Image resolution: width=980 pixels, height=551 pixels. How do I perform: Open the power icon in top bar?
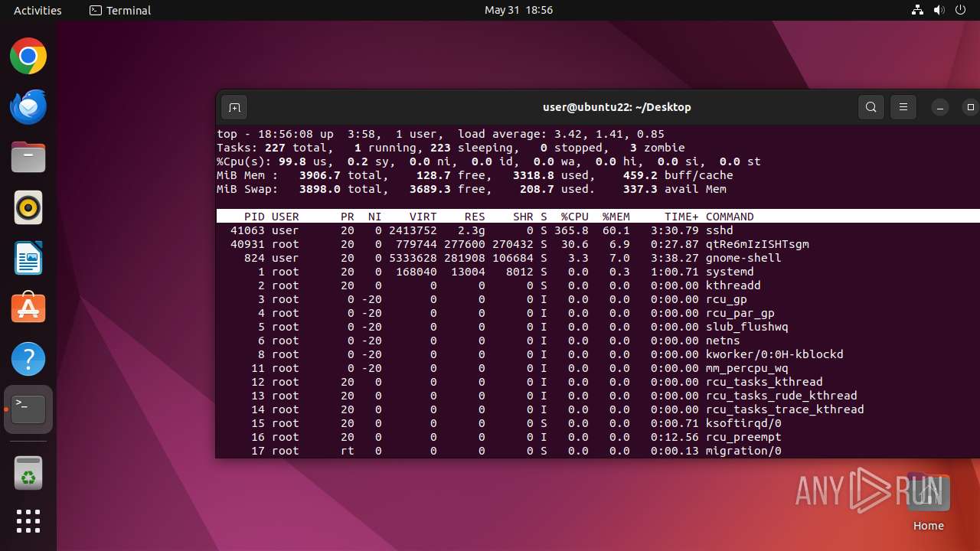coord(960,10)
